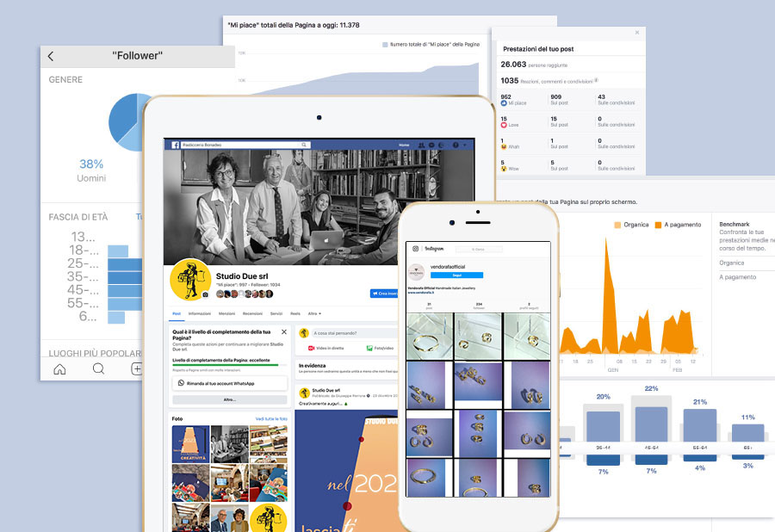Click the Segui button on Instagram

coord(456,275)
